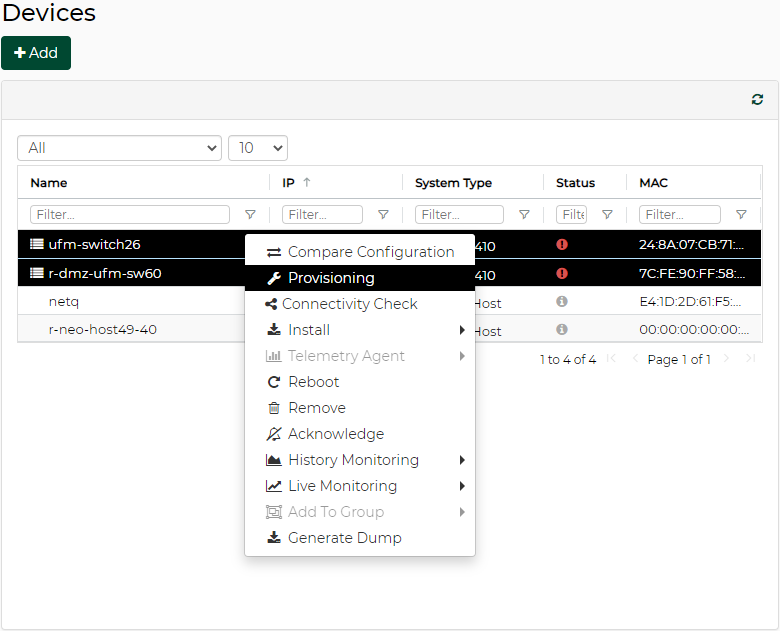The width and height of the screenshot is (780, 631).
Task: Click the IP column filter funnel icon
Action: click(383, 215)
